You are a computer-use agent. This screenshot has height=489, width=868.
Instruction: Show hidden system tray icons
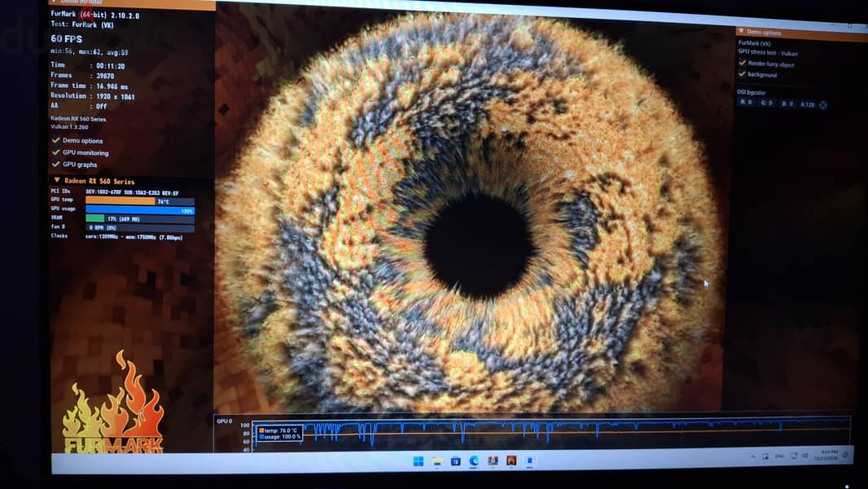pos(753,457)
